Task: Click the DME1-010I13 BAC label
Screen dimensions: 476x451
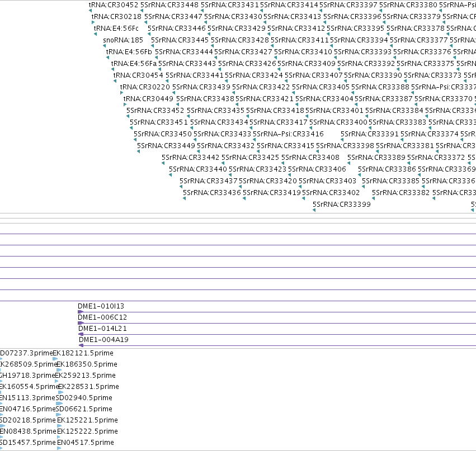Action: point(101,306)
